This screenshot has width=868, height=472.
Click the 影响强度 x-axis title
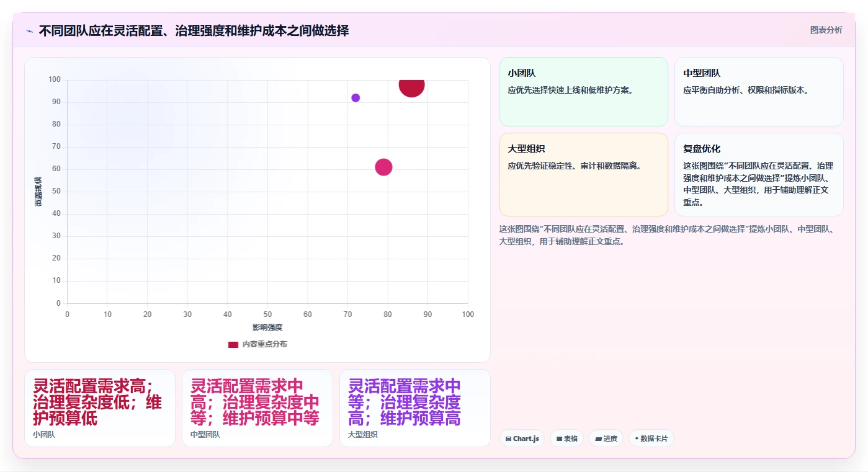267,327
